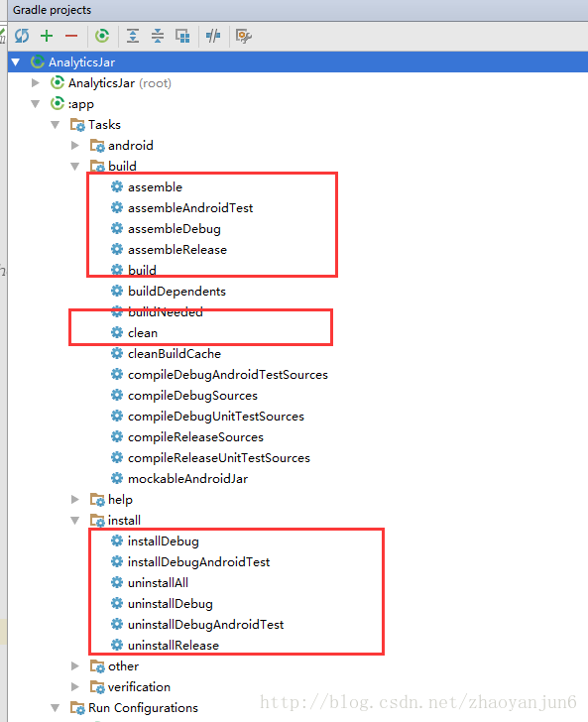This screenshot has height=722, width=588.
Task: Select the build folder
Action: click(x=122, y=167)
